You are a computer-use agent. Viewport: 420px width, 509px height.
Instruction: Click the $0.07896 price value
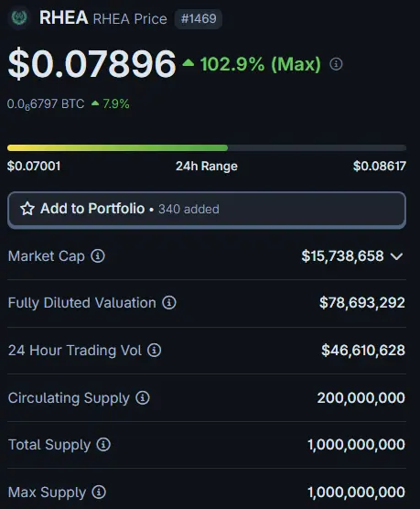(x=92, y=64)
